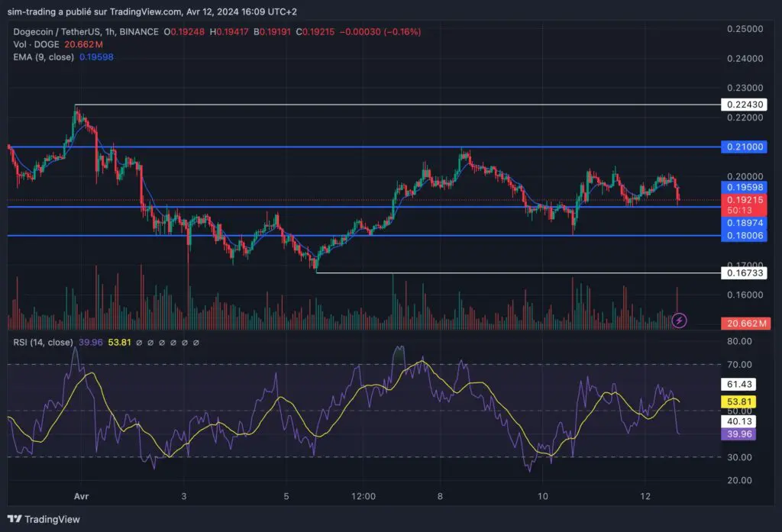
Task: Click the 0.16733 white price label
Action: click(744, 272)
